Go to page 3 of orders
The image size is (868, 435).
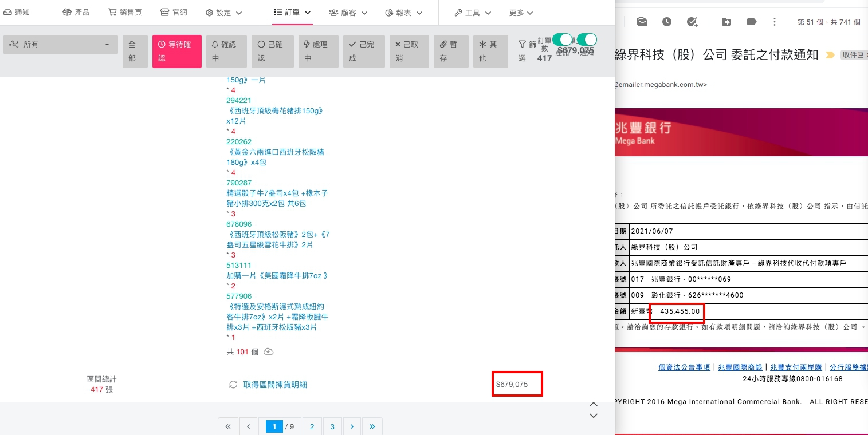click(332, 426)
